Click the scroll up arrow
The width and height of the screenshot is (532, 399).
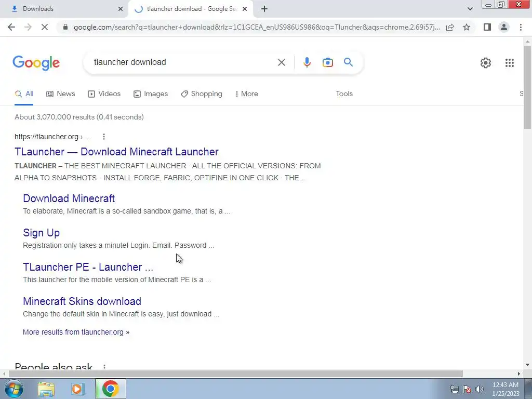pyautogui.click(x=527, y=42)
